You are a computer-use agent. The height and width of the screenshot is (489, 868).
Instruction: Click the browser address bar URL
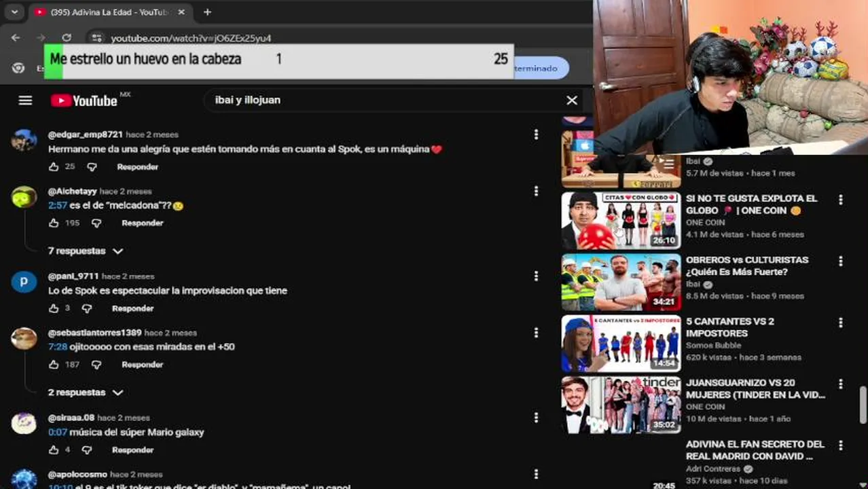[x=191, y=38]
